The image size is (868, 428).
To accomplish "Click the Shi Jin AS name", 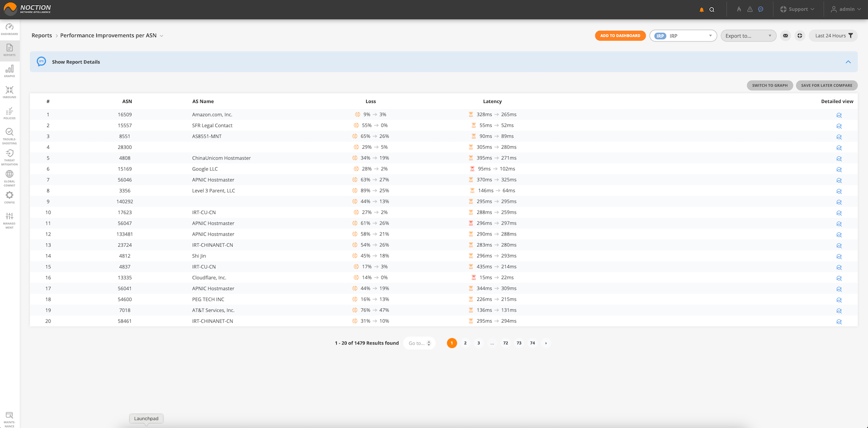I will pyautogui.click(x=199, y=256).
